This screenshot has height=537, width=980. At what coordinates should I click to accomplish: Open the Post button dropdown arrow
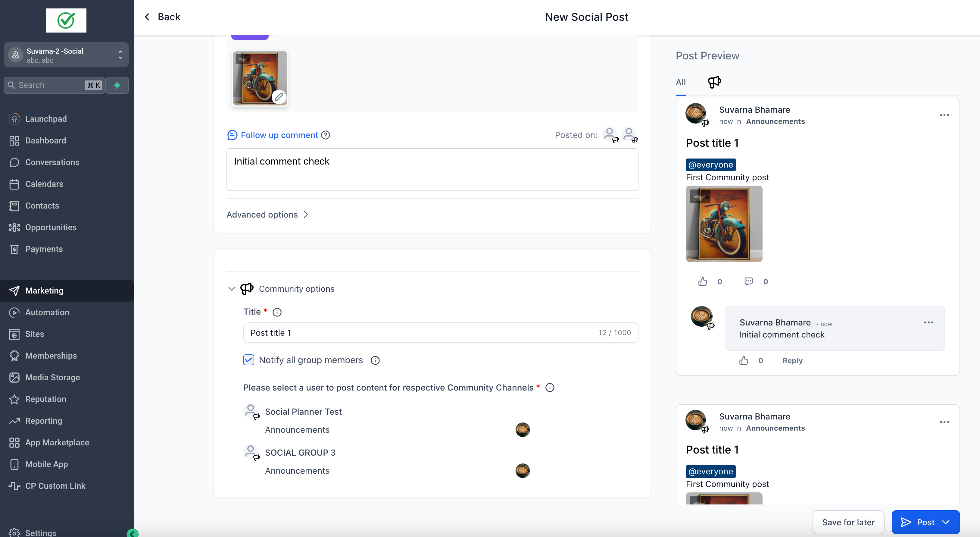pyautogui.click(x=946, y=522)
